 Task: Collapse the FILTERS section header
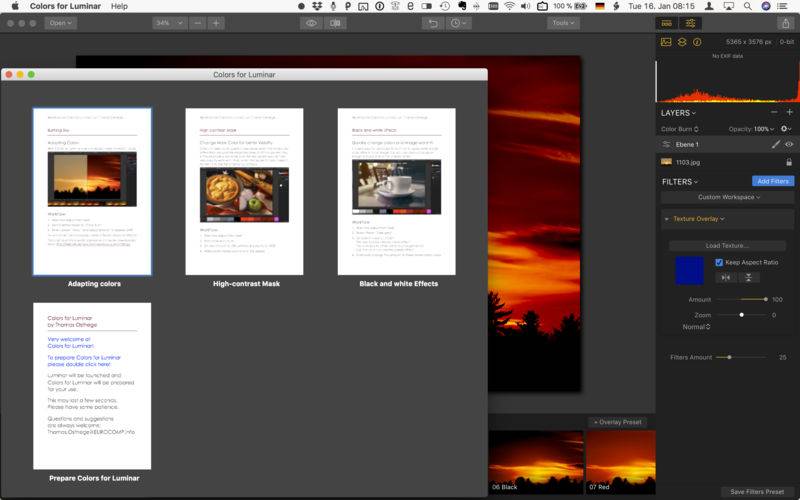click(x=680, y=182)
